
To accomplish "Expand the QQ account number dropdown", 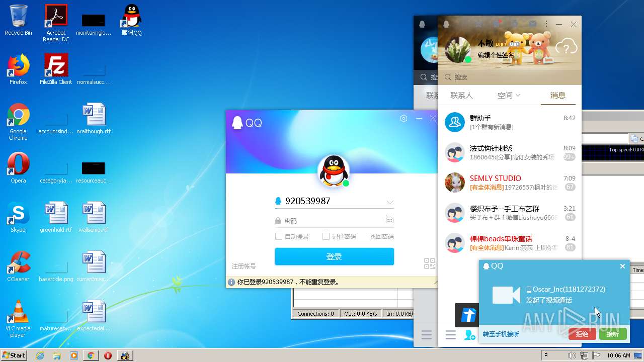I will tap(390, 202).
